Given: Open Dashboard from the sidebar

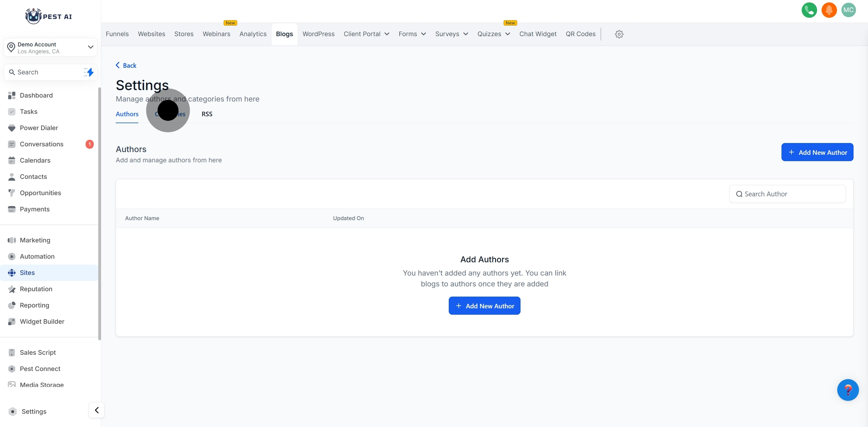Looking at the screenshot, I should (36, 95).
